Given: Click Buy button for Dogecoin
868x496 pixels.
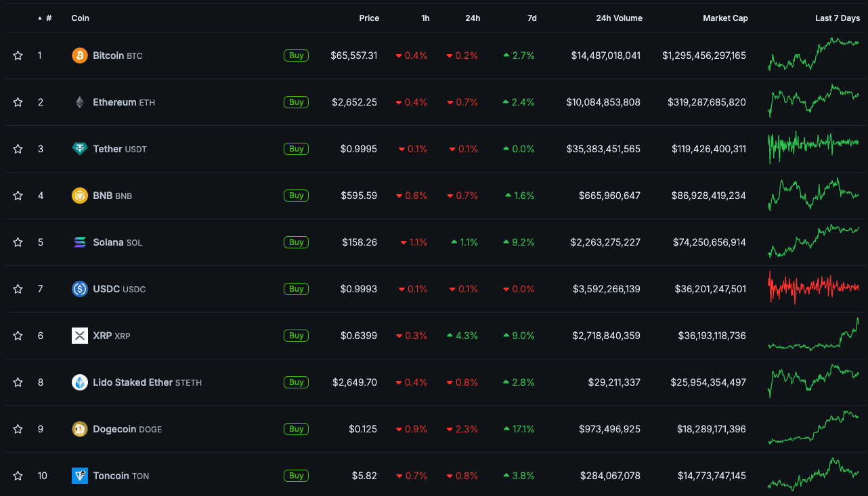Looking at the screenshot, I should [x=296, y=429].
